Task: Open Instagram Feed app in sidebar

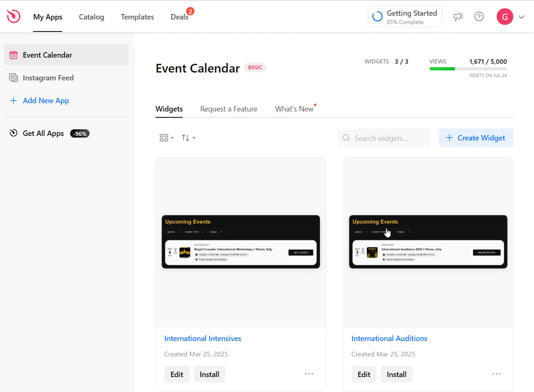Action: (x=48, y=78)
